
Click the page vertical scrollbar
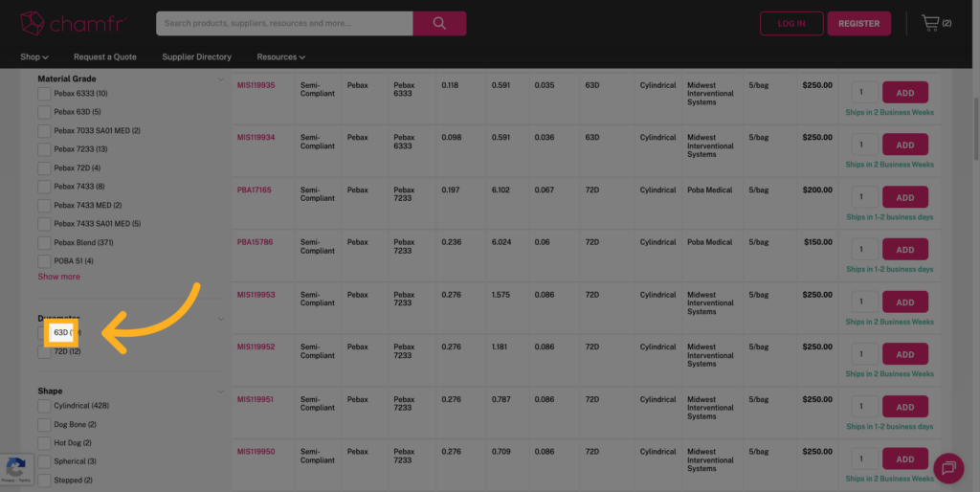pos(976,129)
